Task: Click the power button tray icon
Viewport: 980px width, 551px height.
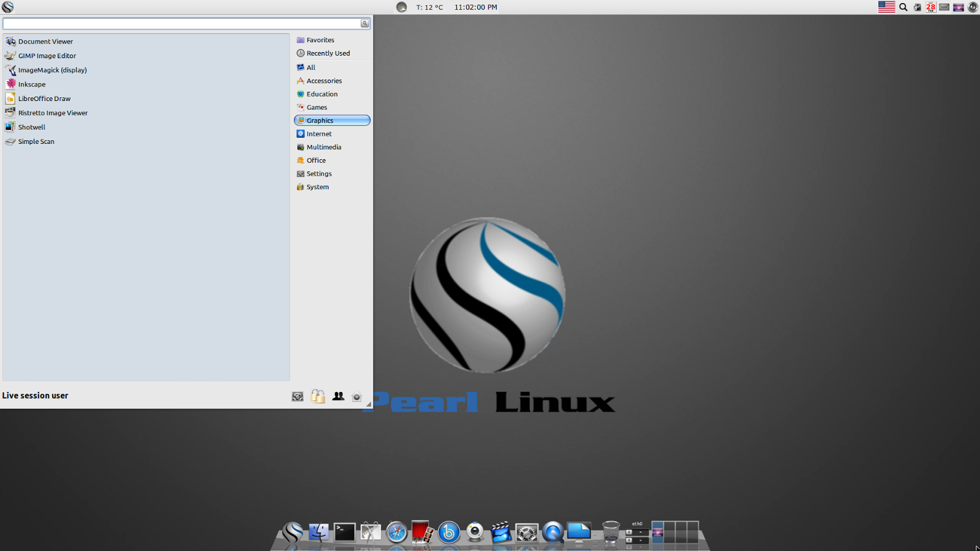Action: [x=973, y=7]
